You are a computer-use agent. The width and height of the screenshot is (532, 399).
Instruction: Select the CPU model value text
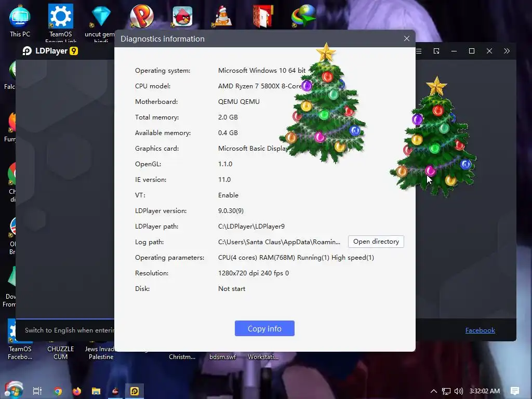coord(260,86)
